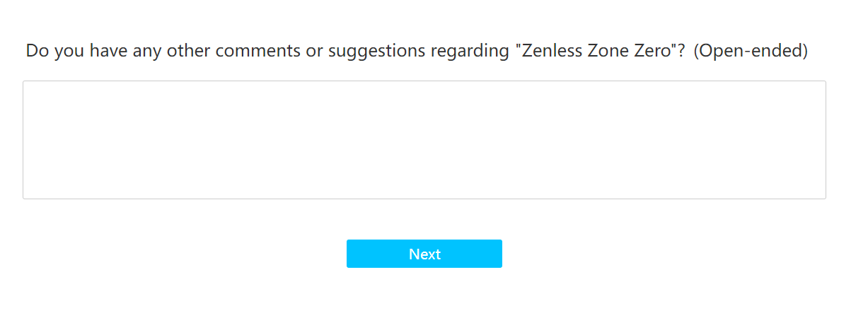Click the center of the open-ended answer box
The image size is (868, 330).
(x=424, y=140)
